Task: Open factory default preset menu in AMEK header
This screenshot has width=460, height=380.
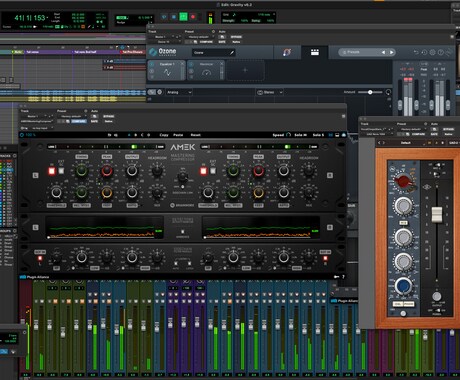Action: pos(72,116)
